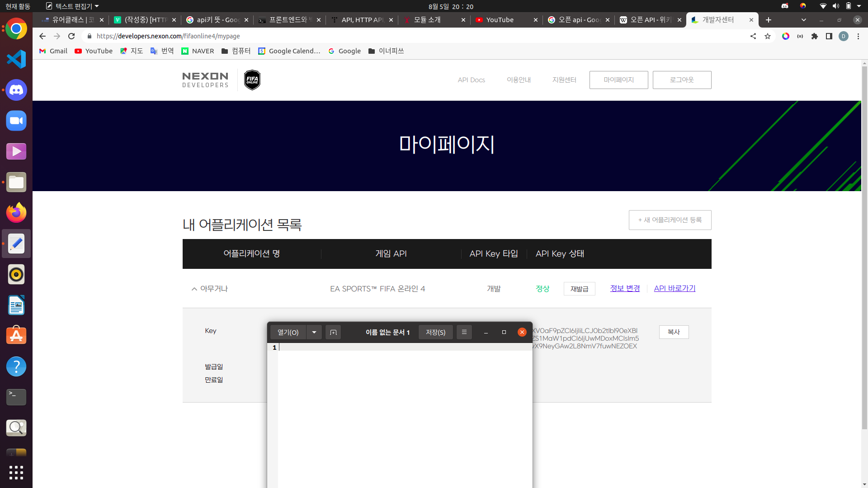Open Visual Studio Code from dock
Viewport: 868px width, 488px height.
[x=16, y=59]
